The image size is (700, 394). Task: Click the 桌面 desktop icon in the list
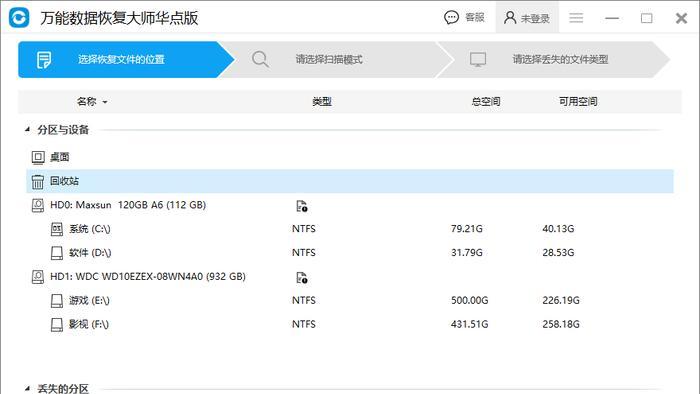coord(38,157)
